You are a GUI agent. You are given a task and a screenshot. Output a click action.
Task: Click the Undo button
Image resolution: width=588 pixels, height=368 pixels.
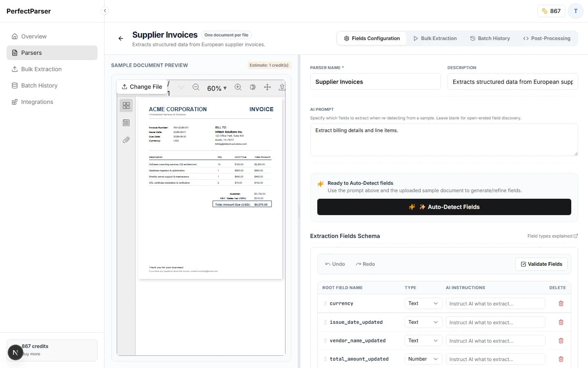335,264
